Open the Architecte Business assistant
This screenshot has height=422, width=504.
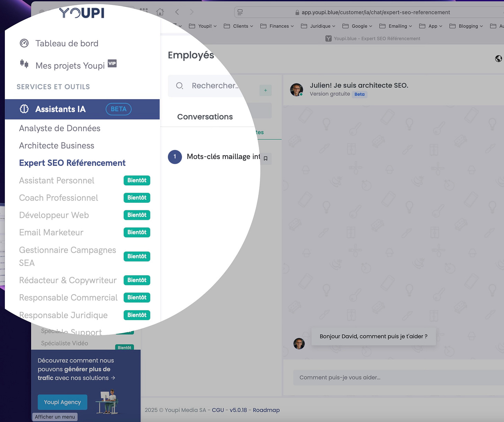(56, 146)
